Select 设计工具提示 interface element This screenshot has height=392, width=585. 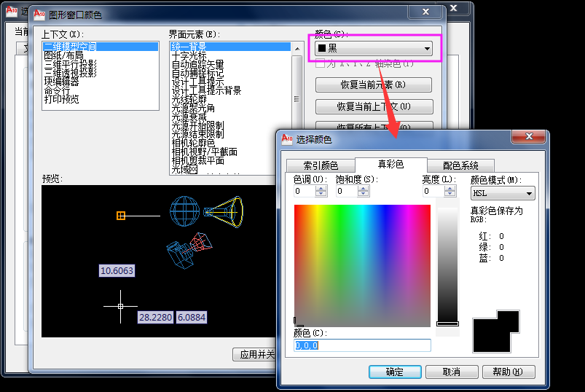(197, 82)
